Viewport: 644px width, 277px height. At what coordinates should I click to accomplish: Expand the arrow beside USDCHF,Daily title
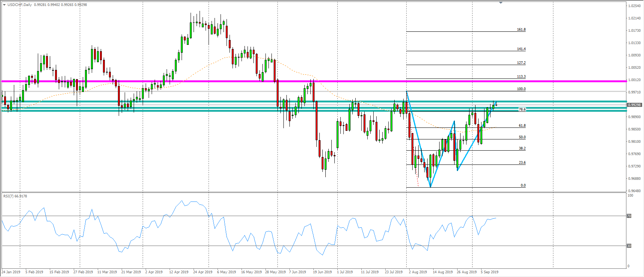click(x=4, y=5)
